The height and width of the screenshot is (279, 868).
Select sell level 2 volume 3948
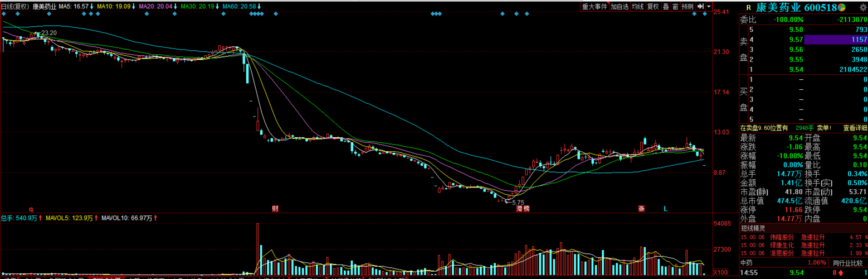pos(860,60)
